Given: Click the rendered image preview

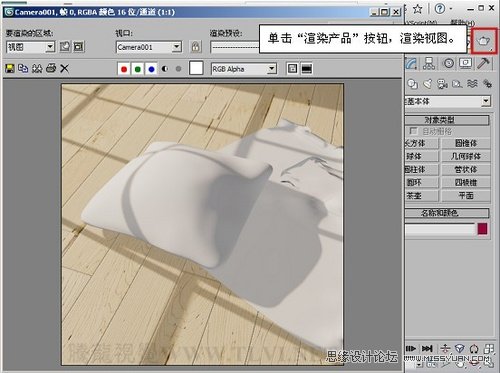Looking at the screenshot, I should (203, 224).
